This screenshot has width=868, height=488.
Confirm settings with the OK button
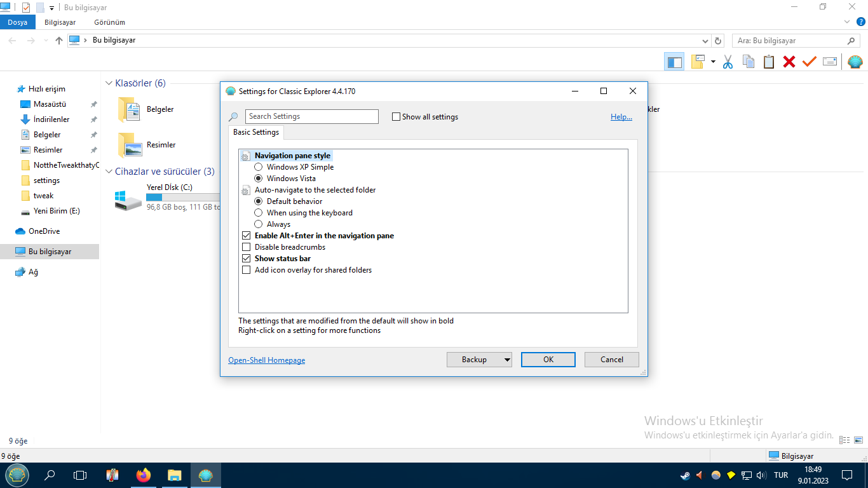[548, 360]
